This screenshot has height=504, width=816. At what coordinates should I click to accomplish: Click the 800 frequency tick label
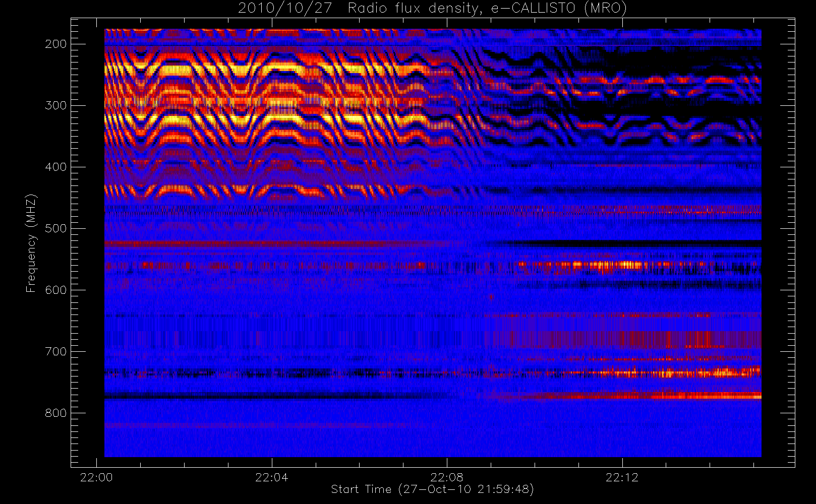(x=56, y=413)
